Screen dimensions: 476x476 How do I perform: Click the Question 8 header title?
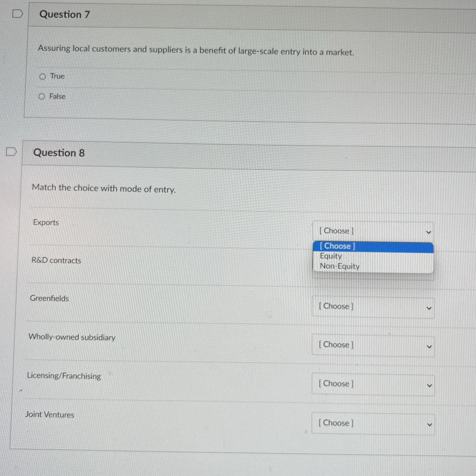coord(59,153)
